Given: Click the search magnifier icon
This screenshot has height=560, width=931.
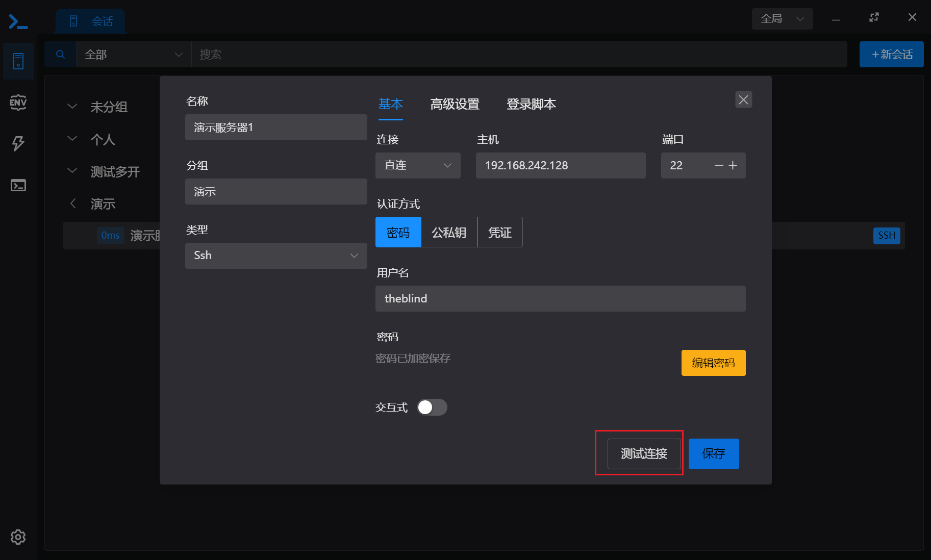Looking at the screenshot, I should [60, 54].
